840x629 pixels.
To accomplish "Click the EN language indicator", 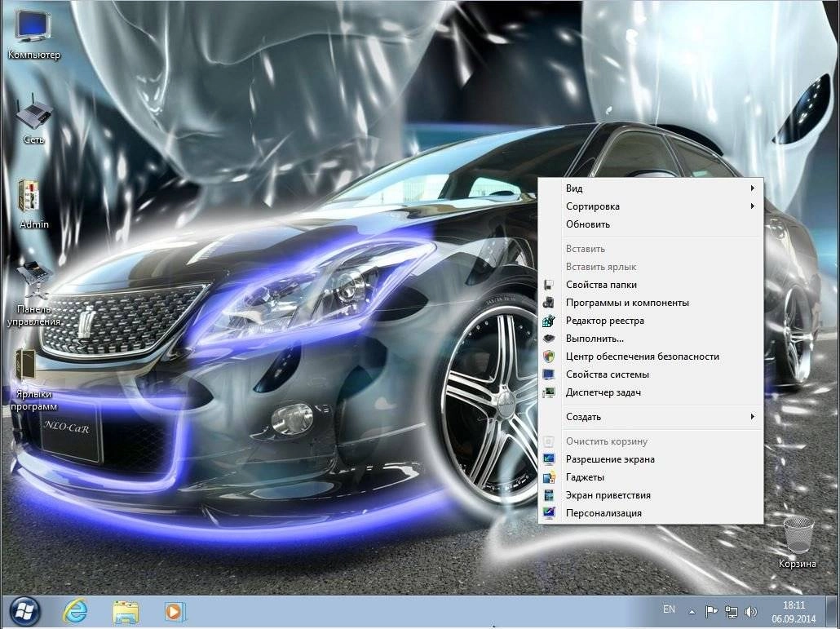I will click(x=669, y=609).
